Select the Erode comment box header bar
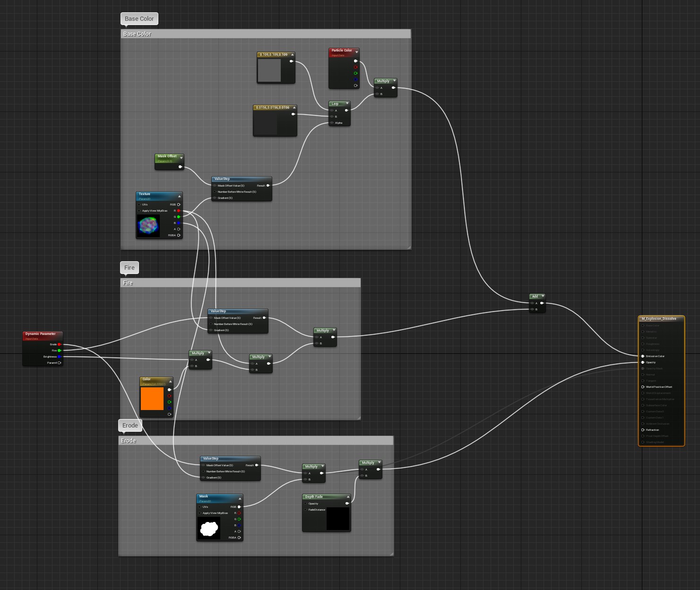The height and width of the screenshot is (590, 700). [256, 441]
